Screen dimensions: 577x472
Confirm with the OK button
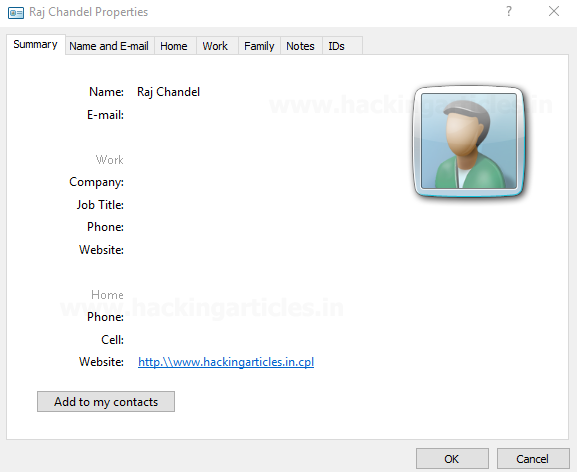pyautogui.click(x=452, y=458)
